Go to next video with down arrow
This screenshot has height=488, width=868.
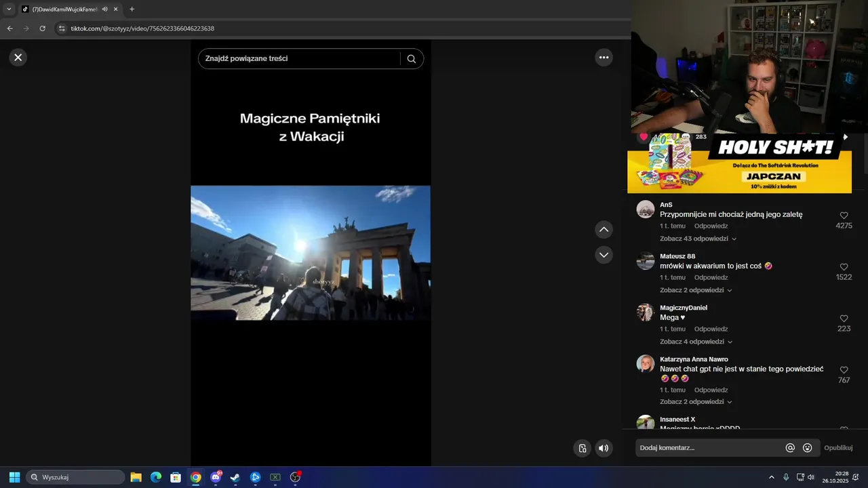click(604, 255)
